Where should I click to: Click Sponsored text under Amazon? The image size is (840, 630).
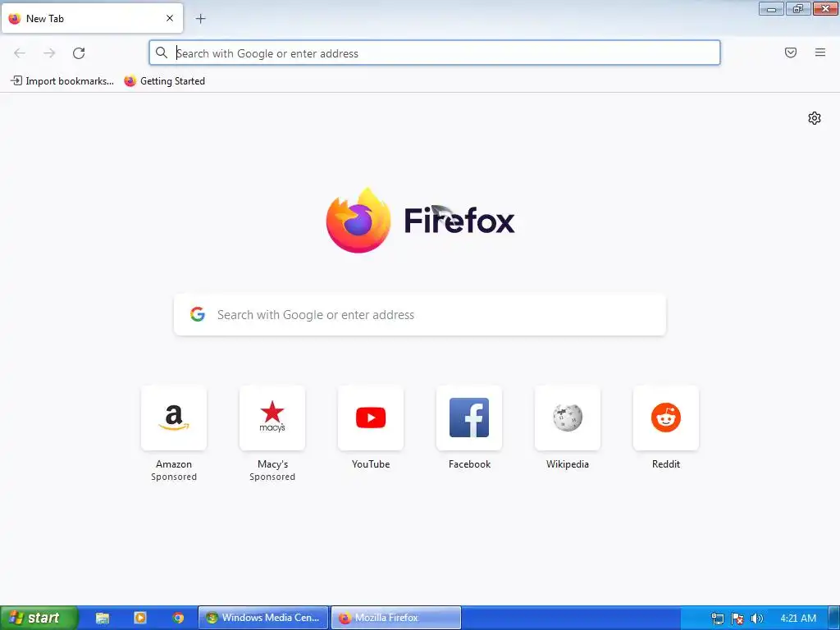(174, 477)
